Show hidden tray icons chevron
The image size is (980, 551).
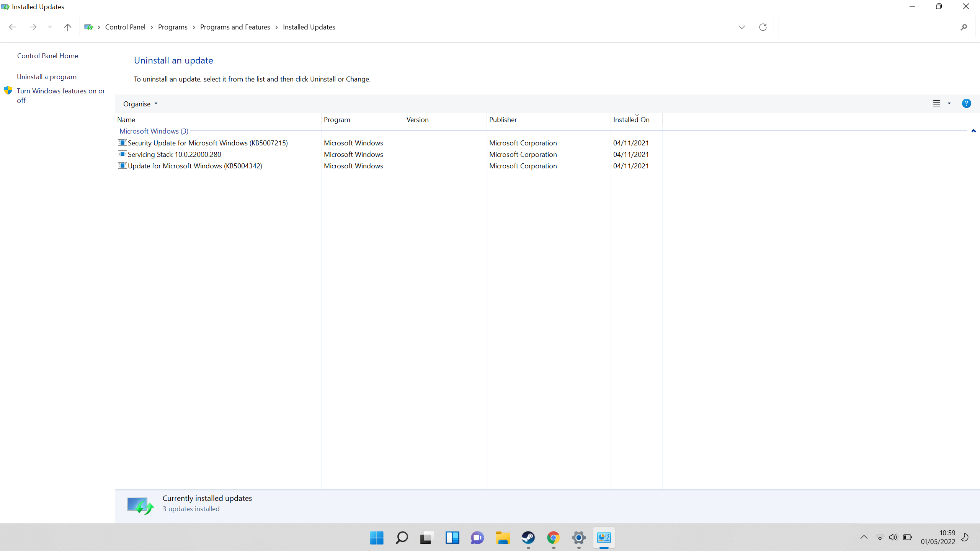(x=864, y=537)
